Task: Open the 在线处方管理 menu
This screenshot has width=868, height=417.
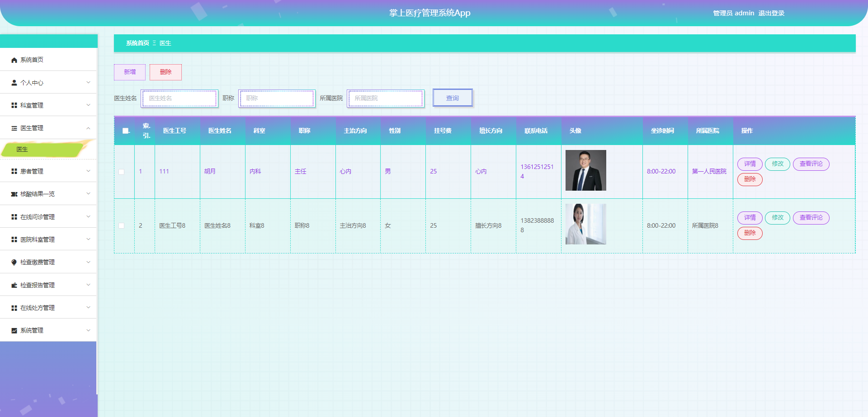Action: click(48, 308)
